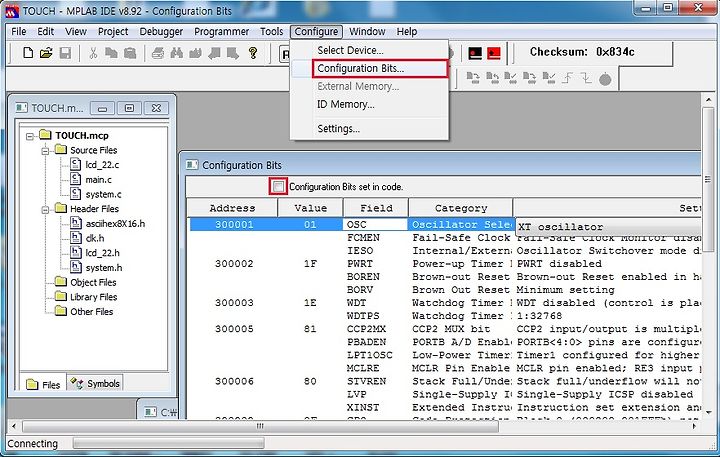
Task: Create a new file from the toolbar
Action: 28,53
